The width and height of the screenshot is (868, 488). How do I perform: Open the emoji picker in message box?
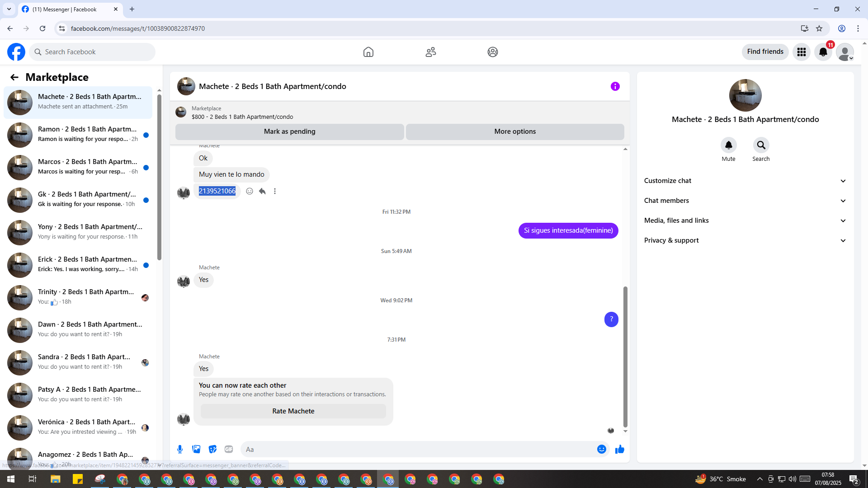[x=602, y=449]
